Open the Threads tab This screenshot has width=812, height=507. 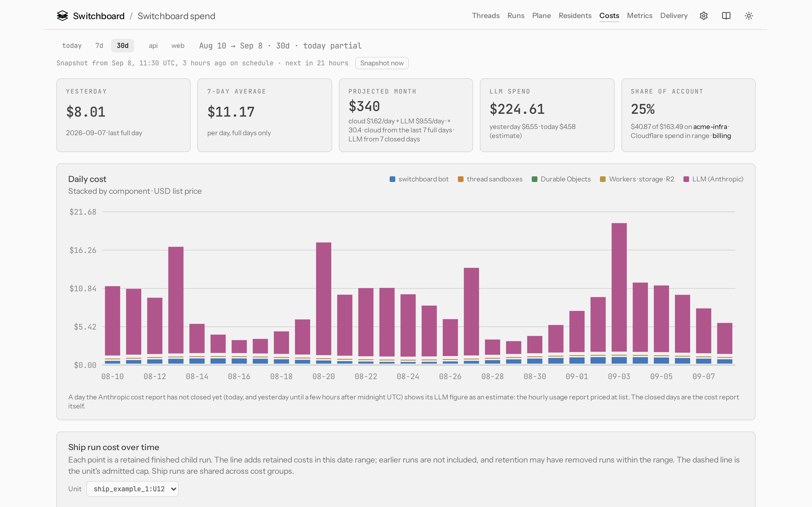click(486, 16)
